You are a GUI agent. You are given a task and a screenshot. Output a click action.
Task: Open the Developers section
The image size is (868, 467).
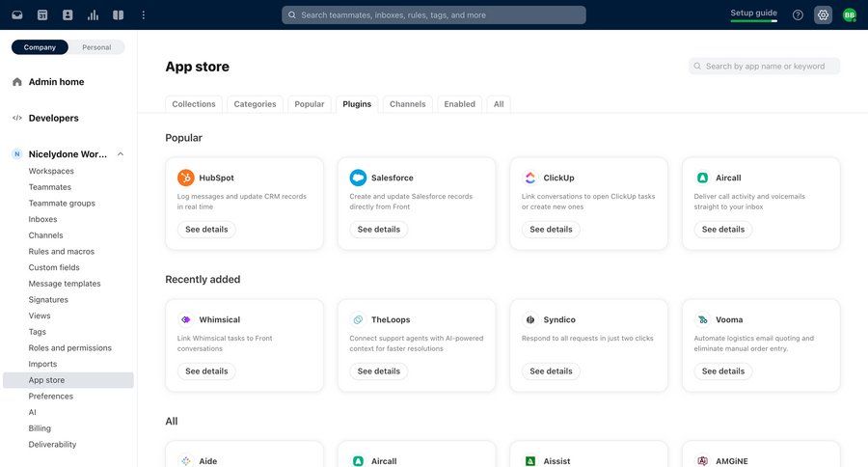54,118
